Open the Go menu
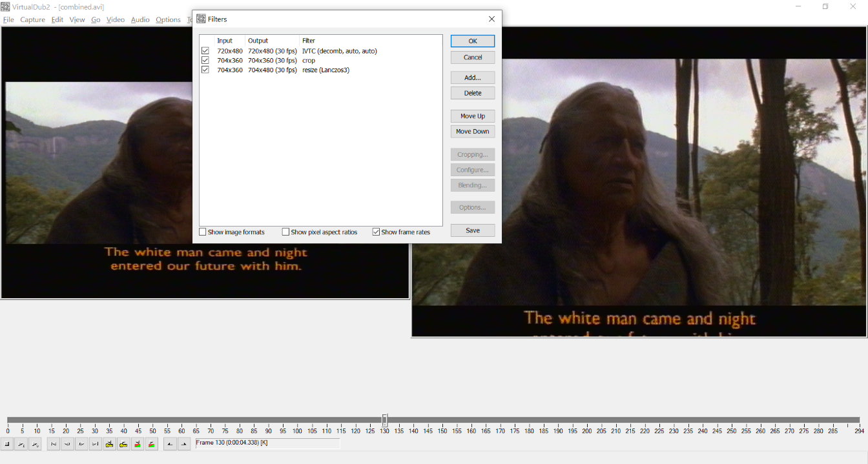This screenshot has width=868, height=464. click(x=96, y=19)
